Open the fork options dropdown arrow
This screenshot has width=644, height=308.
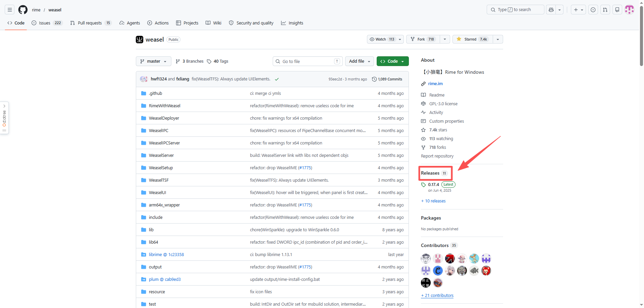tap(445, 39)
